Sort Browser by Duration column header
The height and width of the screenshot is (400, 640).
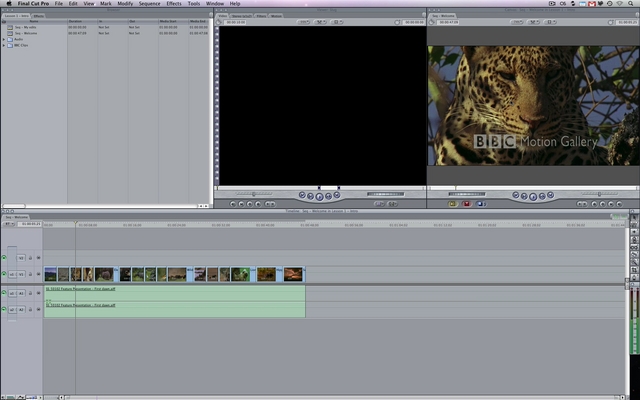click(x=82, y=21)
